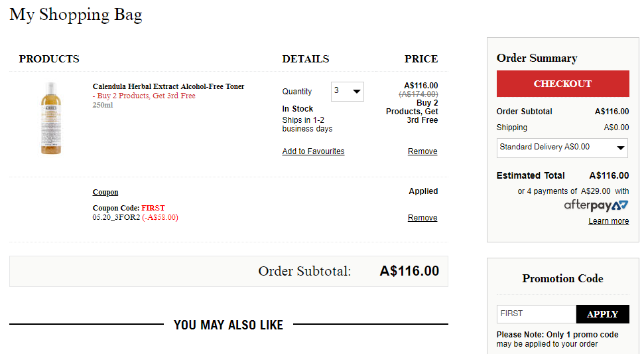This screenshot has height=354, width=644.
Task: Click the FIRST coupon code label
Action: click(x=153, y=208)
